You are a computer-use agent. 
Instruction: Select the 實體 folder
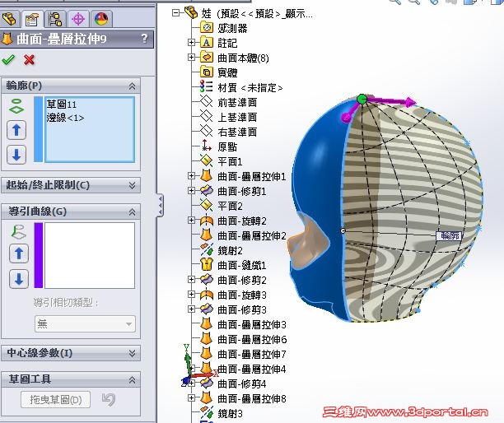click(227, 72)
